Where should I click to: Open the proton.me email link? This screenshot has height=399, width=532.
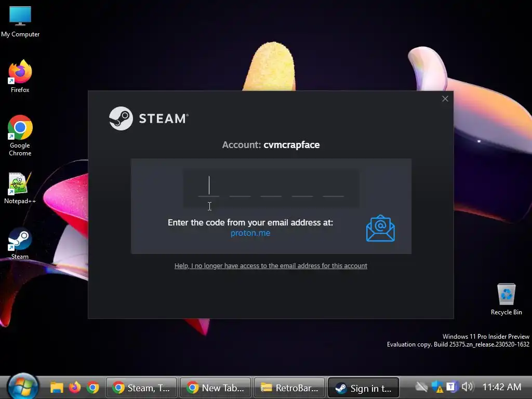[x=250, y=233]
